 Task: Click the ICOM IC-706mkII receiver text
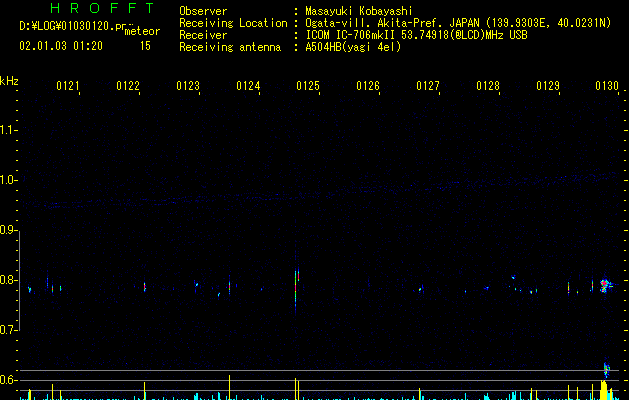[x=416, y=35]
